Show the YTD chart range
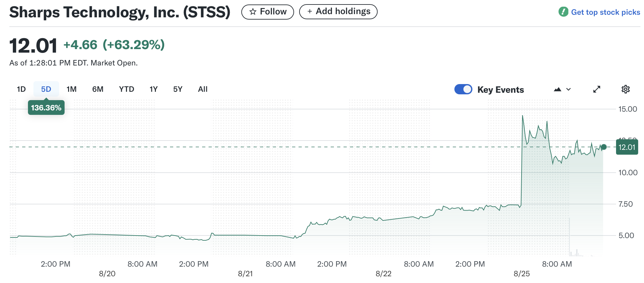Screen dimensions: 644x283 [126, 89]
